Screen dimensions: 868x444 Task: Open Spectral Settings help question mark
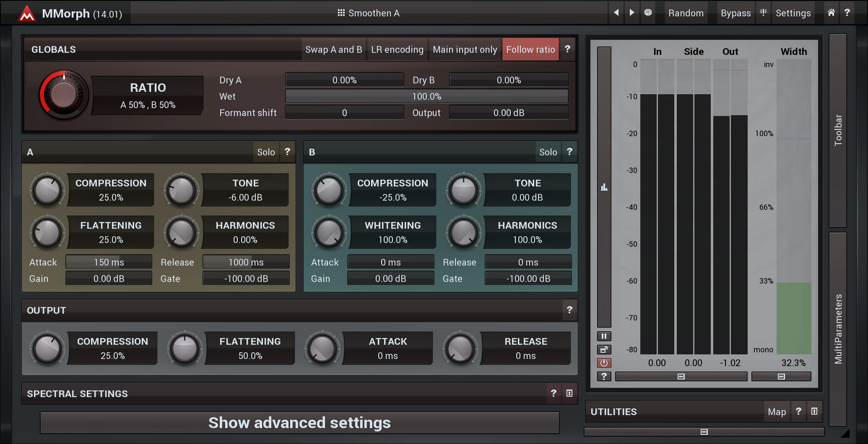(x=554, y=393)
